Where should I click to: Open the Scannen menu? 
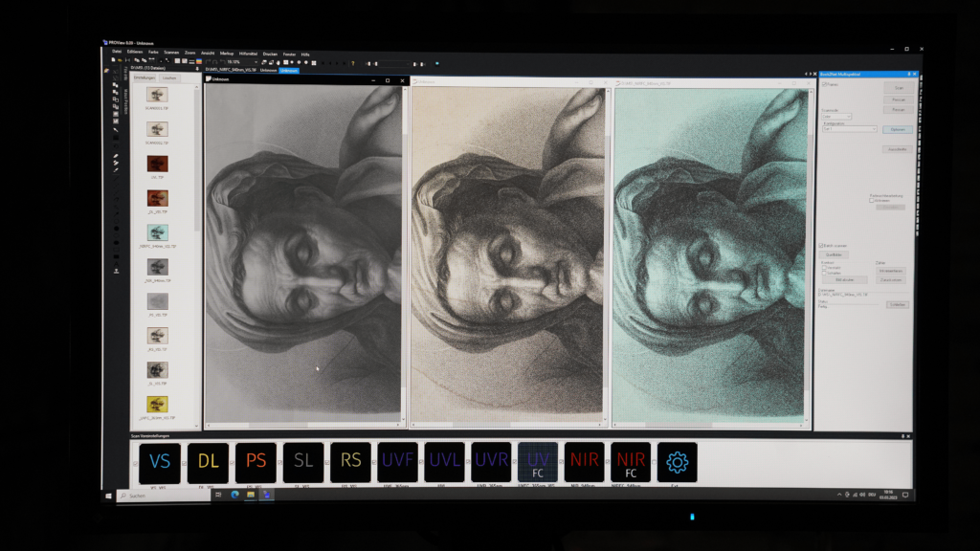click(171, 53)
